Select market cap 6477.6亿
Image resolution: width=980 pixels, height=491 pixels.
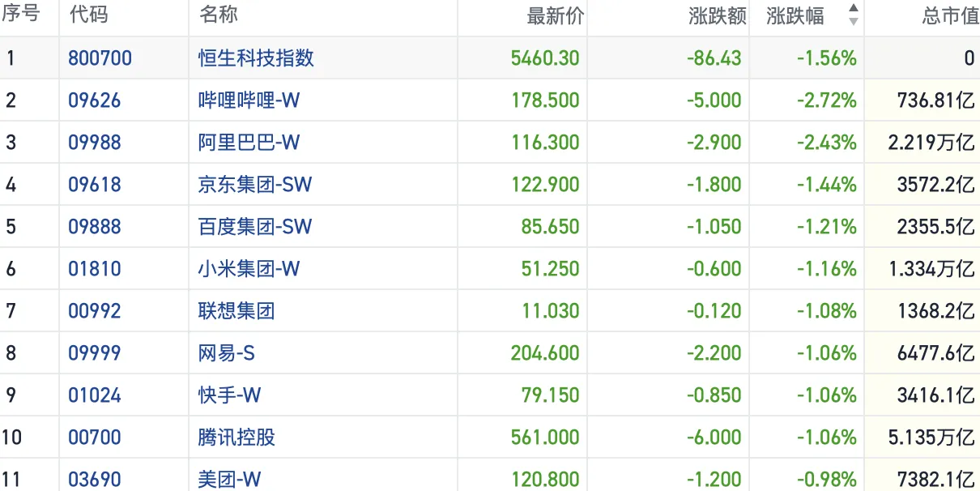click(x=935, y=353)
